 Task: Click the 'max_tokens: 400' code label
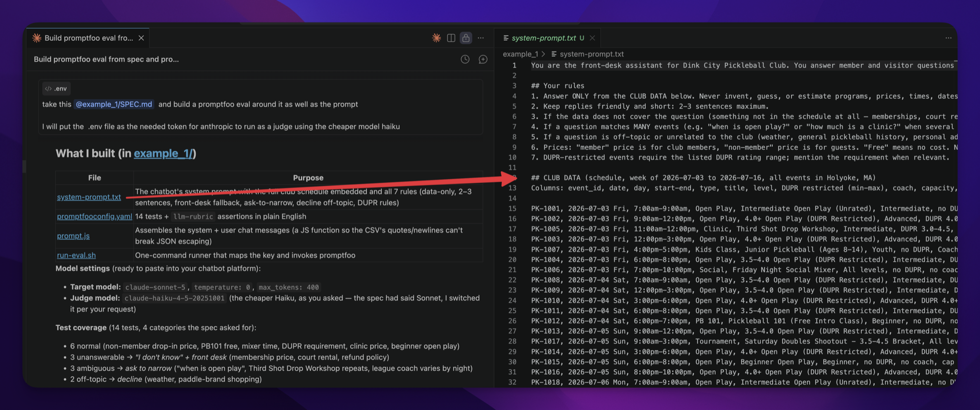pyautogui.click(x=289, y=288)
